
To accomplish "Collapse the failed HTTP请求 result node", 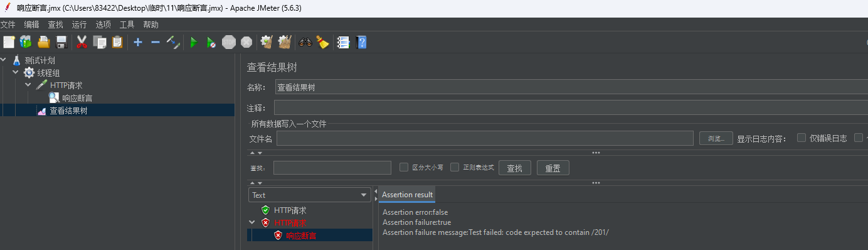I will coord(252,223).
